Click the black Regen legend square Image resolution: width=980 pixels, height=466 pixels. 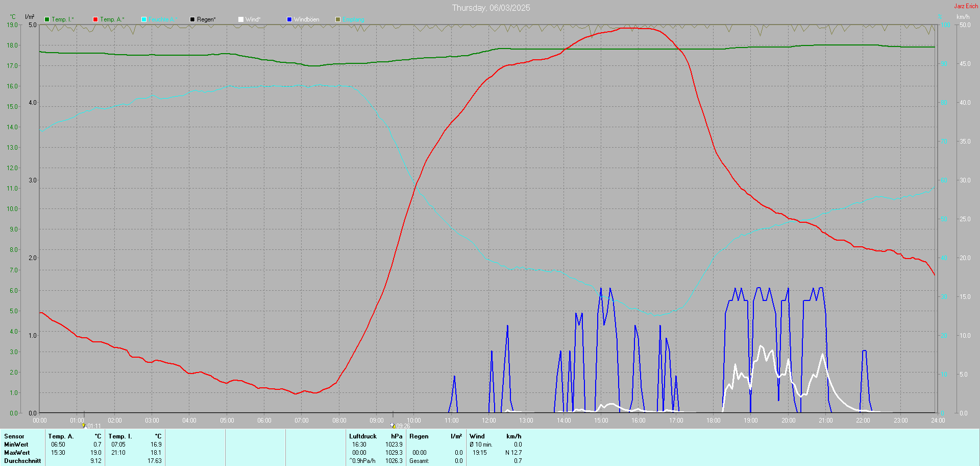[192, 19]
